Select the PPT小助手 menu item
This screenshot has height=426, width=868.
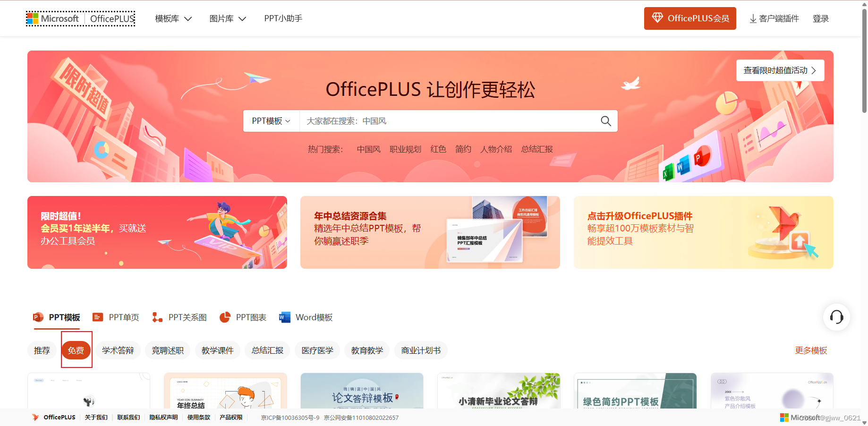click(x=283, y=18)
